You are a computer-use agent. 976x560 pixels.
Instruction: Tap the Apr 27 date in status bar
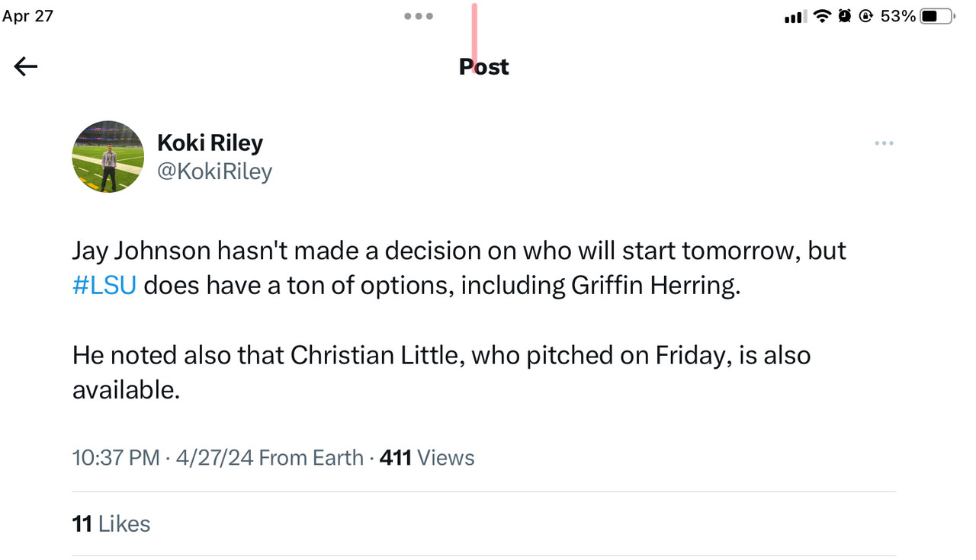coord(28,16)
